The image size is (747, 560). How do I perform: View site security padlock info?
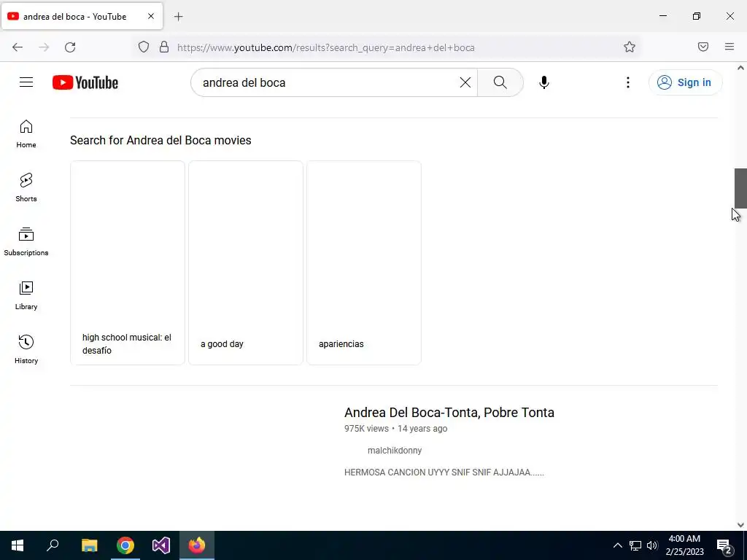tap(164, 47)
